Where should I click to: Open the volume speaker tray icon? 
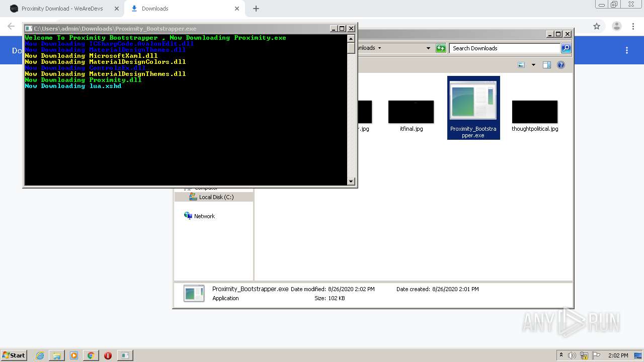572,355
